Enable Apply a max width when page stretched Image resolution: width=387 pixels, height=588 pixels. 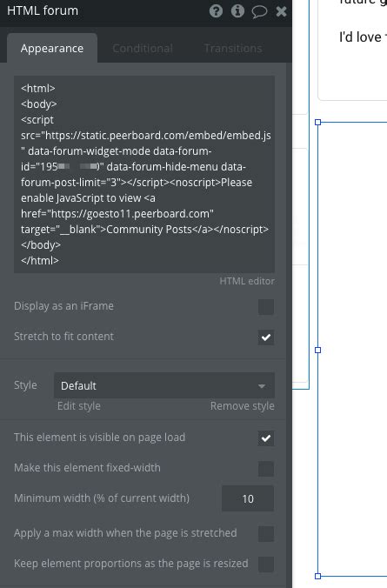[x=266, y=533]
